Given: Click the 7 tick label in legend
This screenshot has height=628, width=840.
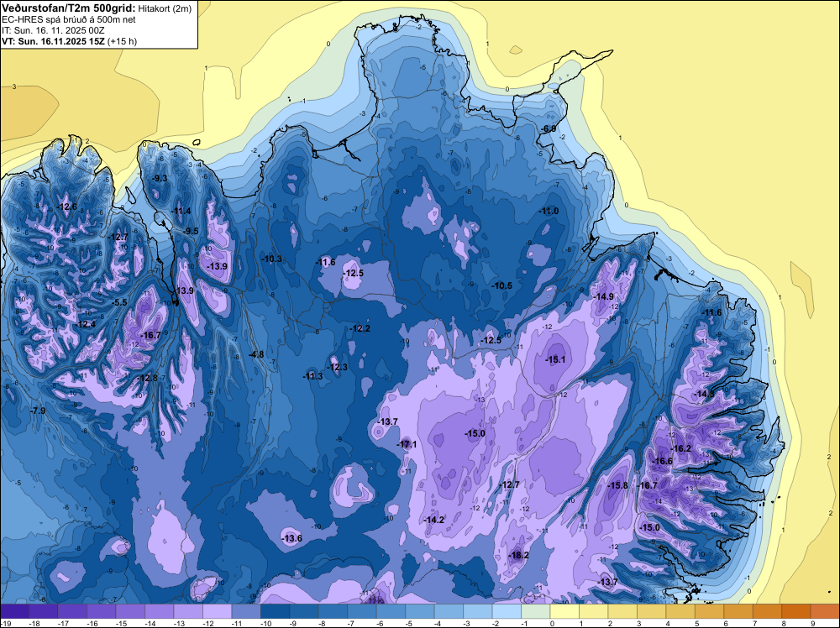Looking at the screenshot, I should tap(755, 624).
